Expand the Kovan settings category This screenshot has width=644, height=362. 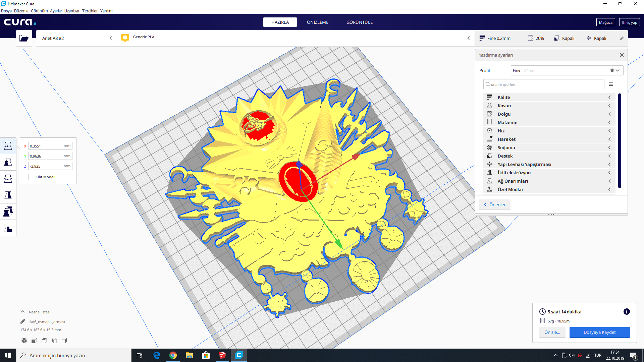point(549,106)
